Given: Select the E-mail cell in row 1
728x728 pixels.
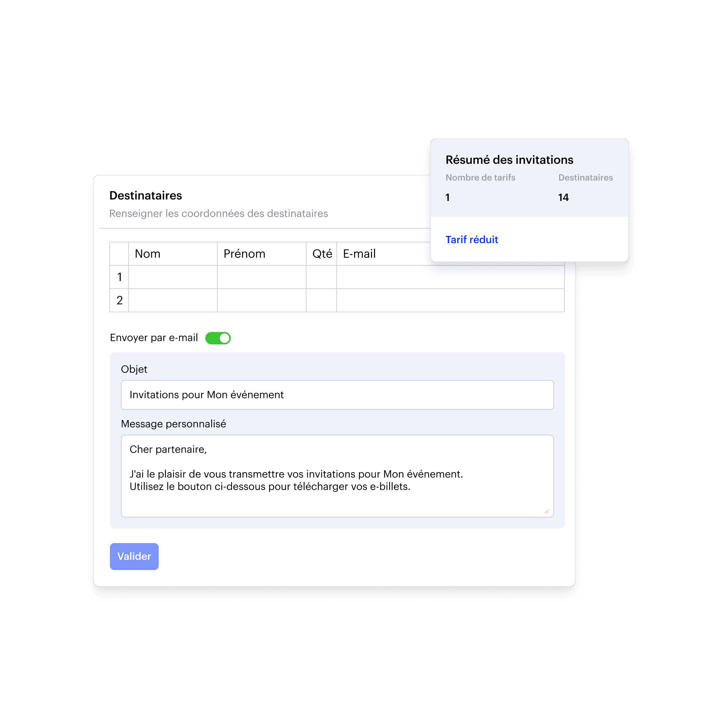Looking at the screenshot, I should coord(450,278).
